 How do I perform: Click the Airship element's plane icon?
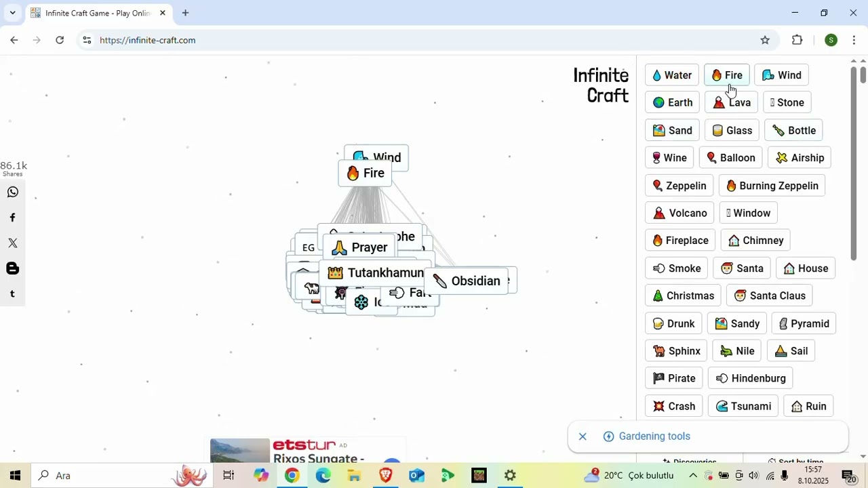782,158
